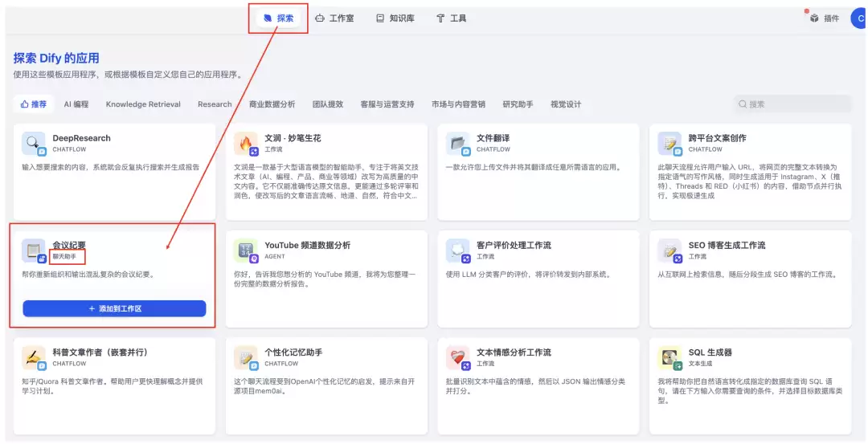The image size is (868, 444).
Task: Select the 推荐 category filter
Action: [x=34, y=104]
